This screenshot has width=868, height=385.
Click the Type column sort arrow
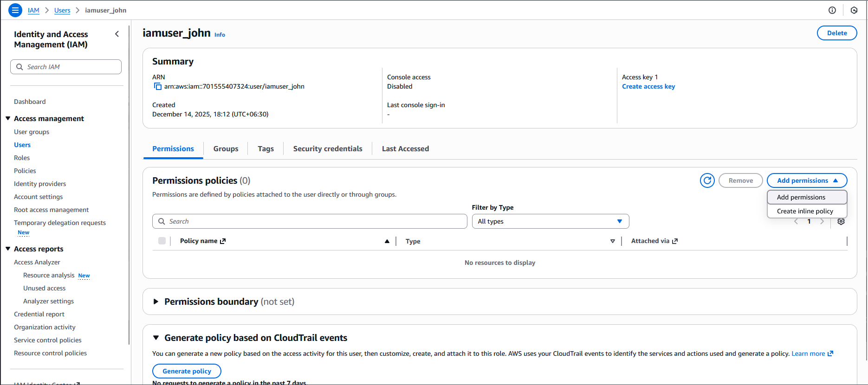(613, 241)
